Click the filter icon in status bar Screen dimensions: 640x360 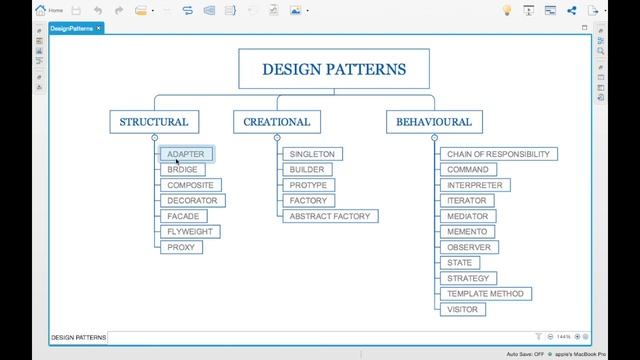(x=538, y=337)
